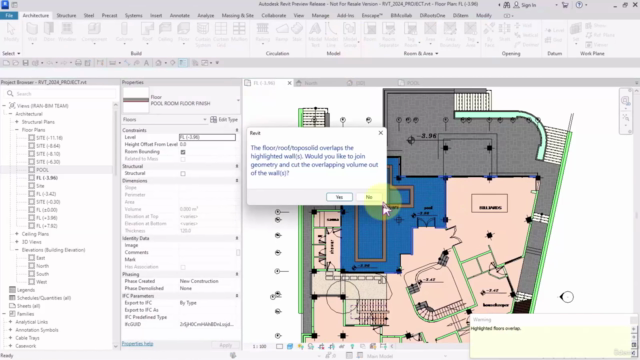Open the Massing & Site ribbon tab

238,16
